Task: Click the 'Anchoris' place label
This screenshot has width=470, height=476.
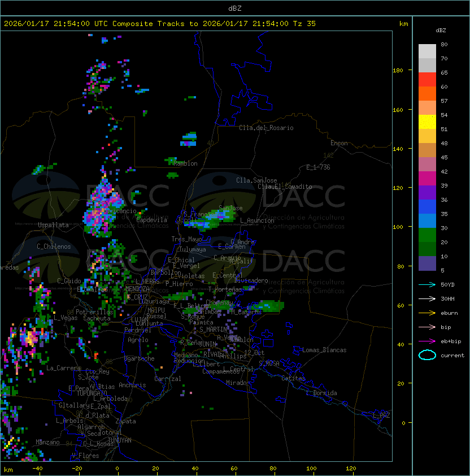Action: click(132, 385)
